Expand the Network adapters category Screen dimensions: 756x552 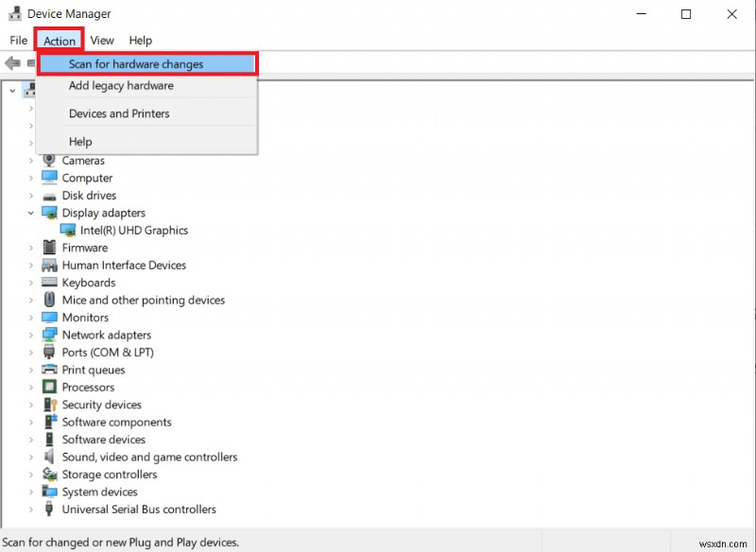tap(31, 335)
